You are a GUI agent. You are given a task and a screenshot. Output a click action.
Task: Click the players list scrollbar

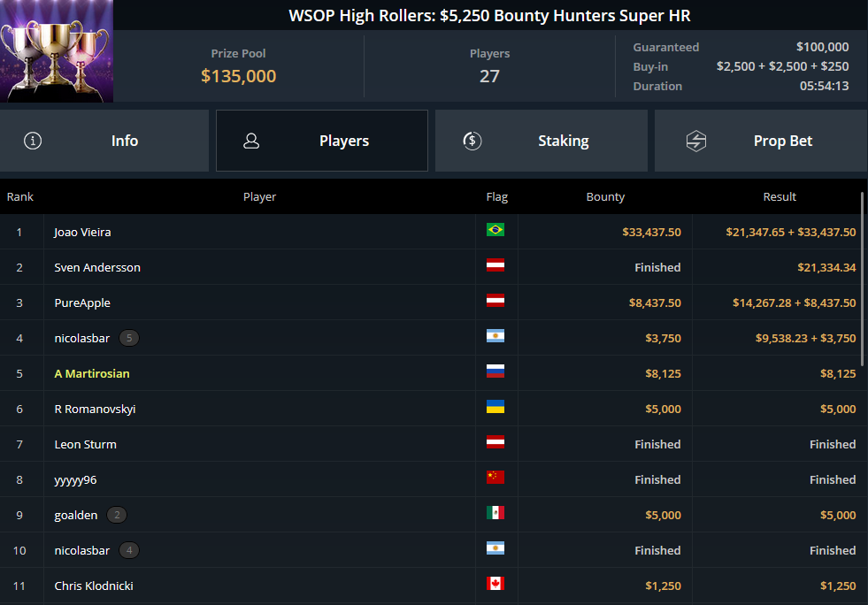click(x=863, y=279)
